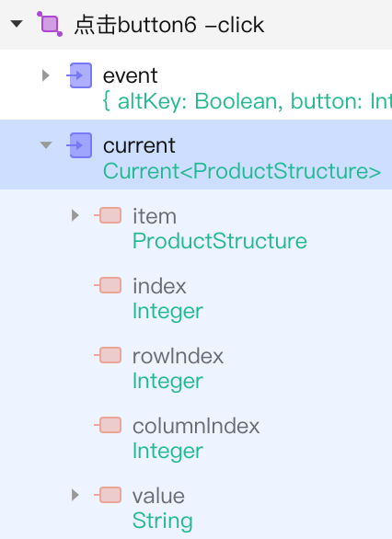The image size is (392, 539).
Task: Click the Current<ProductStructure> type text
Action: coord(242,171)
